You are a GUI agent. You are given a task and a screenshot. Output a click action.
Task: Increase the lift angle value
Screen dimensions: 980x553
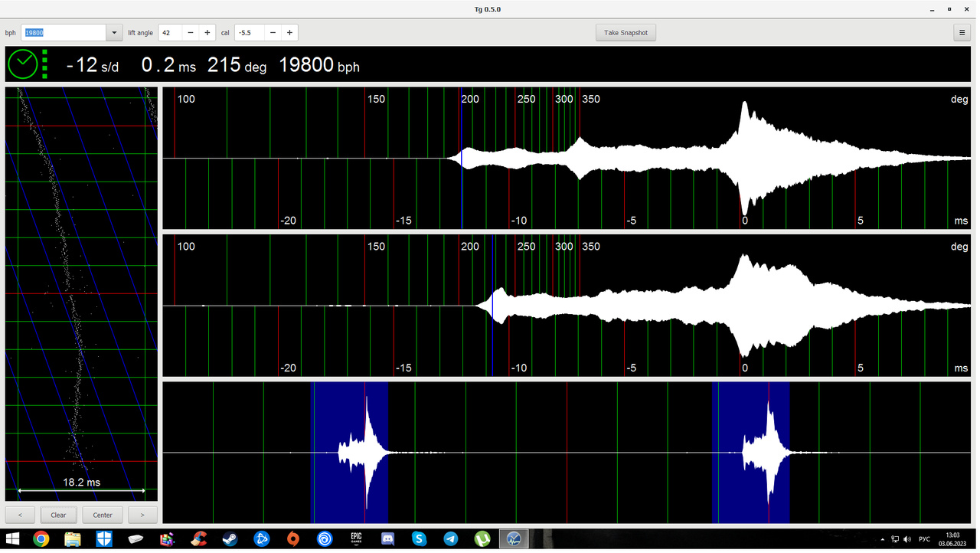point(207,33)
